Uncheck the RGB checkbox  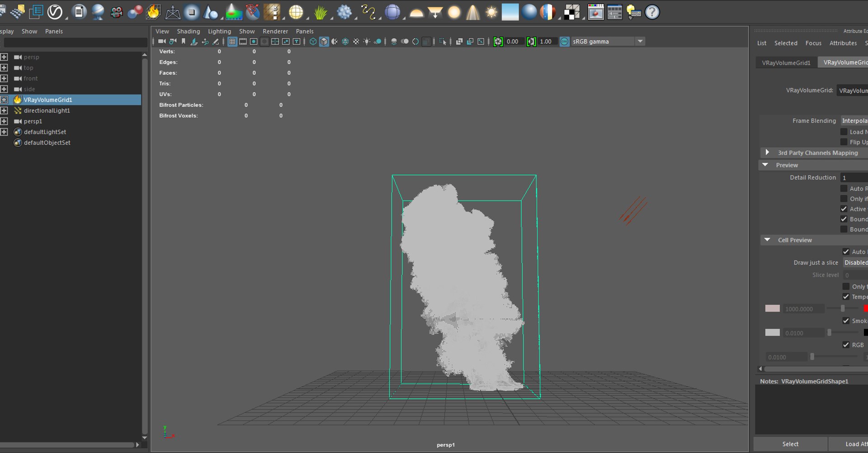(x=846, y=345)
